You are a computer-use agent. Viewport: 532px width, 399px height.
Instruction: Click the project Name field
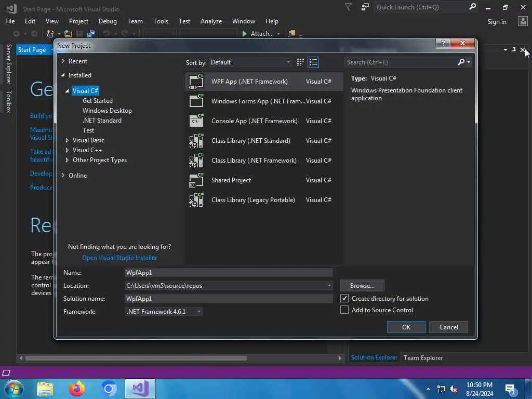229,273
